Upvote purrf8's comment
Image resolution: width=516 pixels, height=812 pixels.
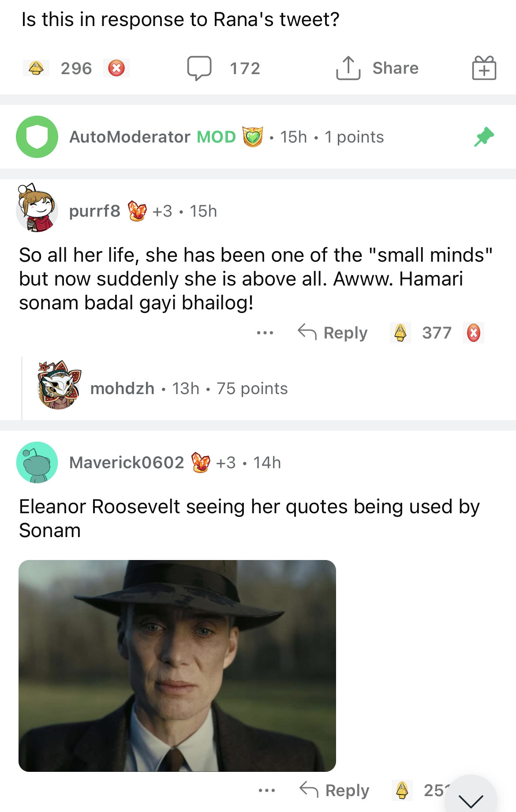pos(400,333)
